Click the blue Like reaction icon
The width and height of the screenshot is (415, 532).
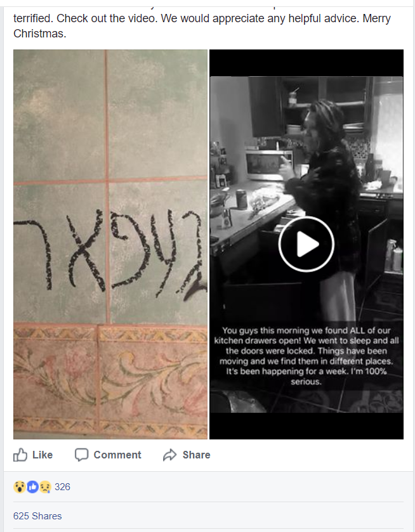[x=32, y=487]
